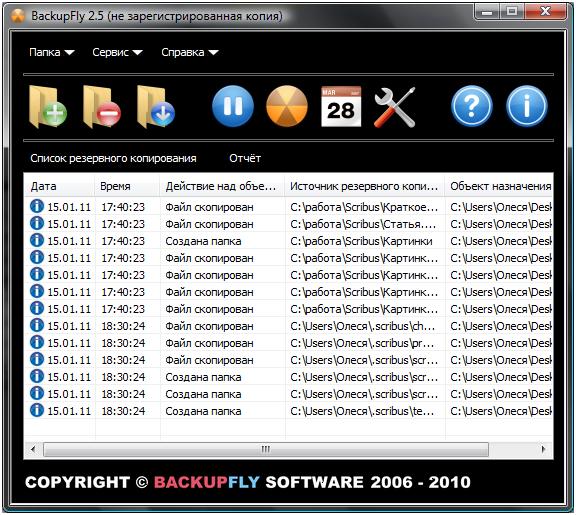The height and width of the screenshot is (515, 576).
Task: Expand the dropdown arrow next to Папка
Action: (69, 53)
